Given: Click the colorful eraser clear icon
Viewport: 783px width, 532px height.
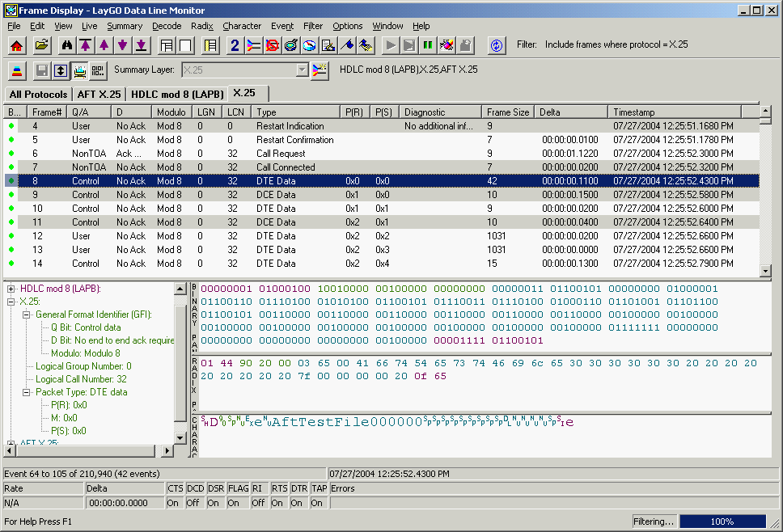Looking at the screenshot, I should pyautogui.click(x=447, y=45).
